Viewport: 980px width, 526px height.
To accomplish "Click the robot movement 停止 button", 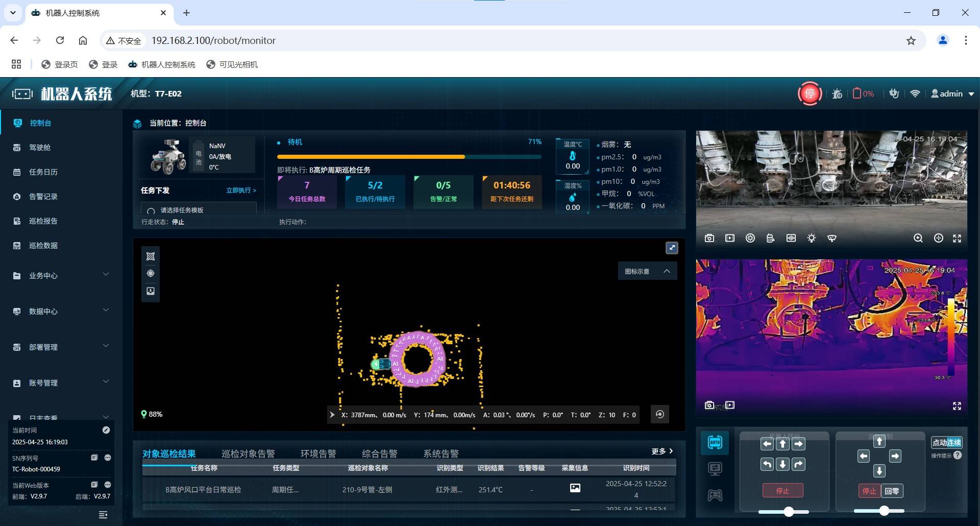I will coord(782,491).
